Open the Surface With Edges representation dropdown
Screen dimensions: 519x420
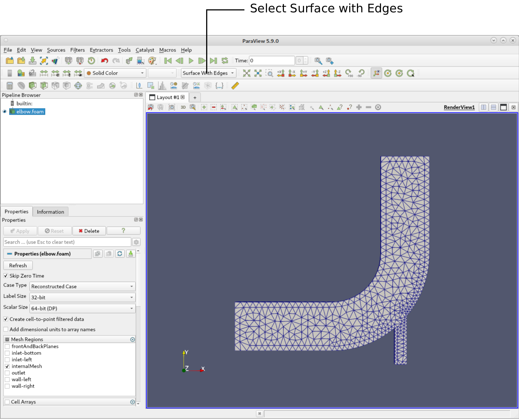click(x=208, y=73)
